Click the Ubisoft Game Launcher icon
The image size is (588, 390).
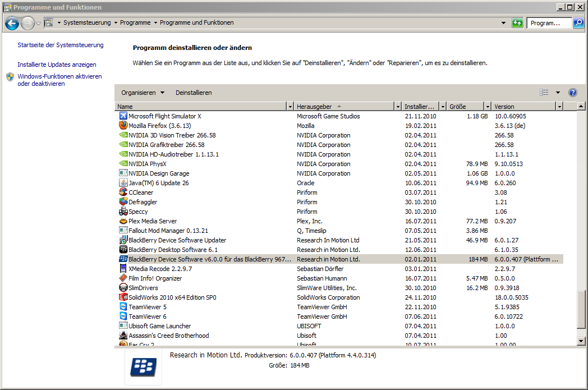click(x=123, y=326)
